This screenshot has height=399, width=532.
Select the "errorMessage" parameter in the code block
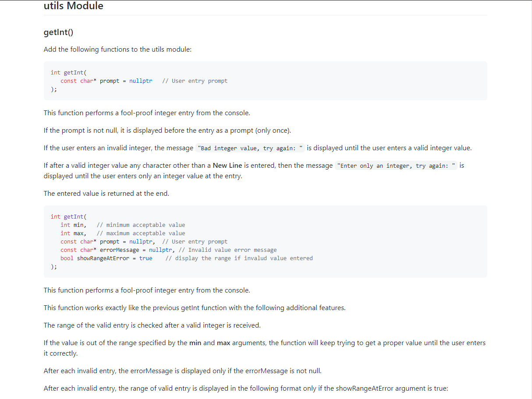tap(119, 250)
